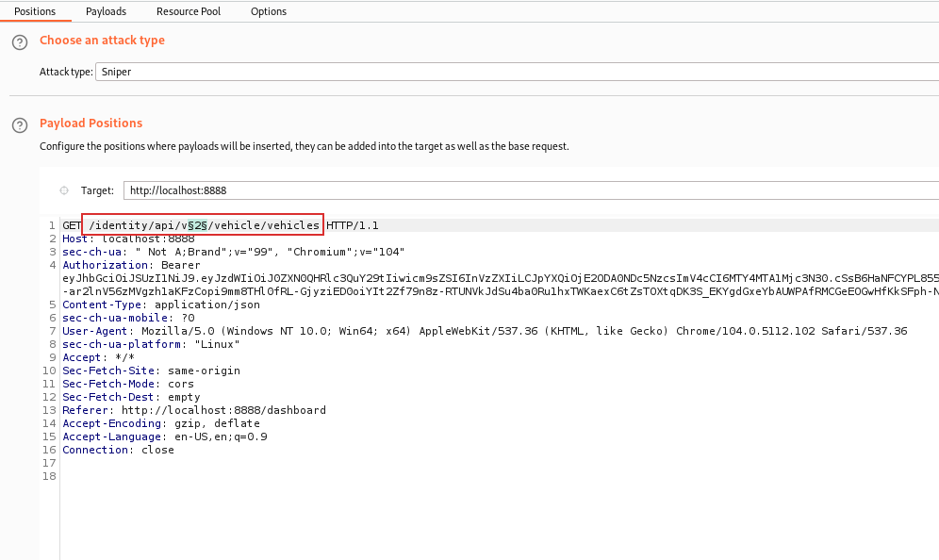Click the Sec-Fetch-Mode cors header
This screenshot has height=560, width=939.
pyautogui.click(x=127, y=384)
